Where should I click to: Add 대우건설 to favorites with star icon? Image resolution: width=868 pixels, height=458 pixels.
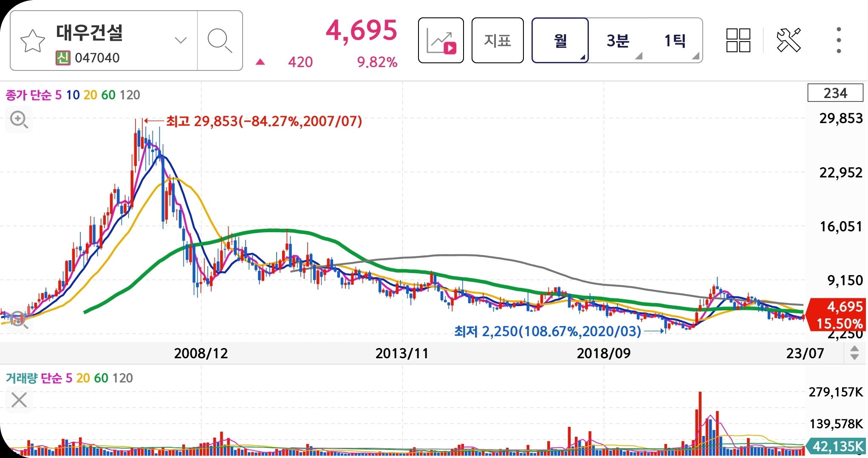point(33,41)
